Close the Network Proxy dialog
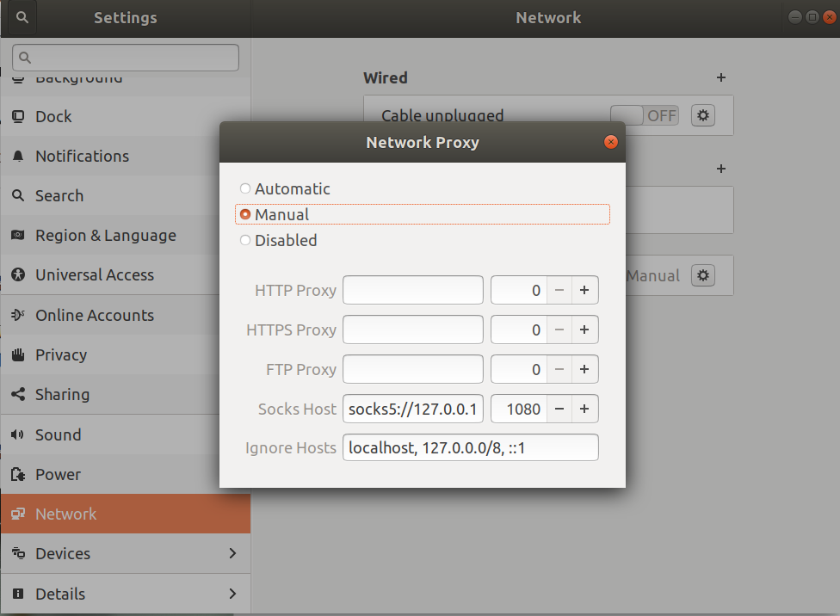 610,142
